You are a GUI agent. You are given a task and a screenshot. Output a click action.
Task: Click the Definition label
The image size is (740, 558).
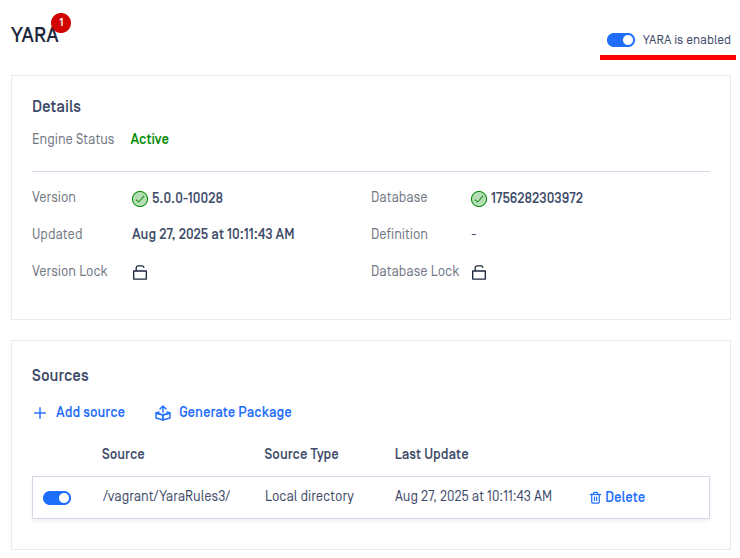[x=399, y=234]
